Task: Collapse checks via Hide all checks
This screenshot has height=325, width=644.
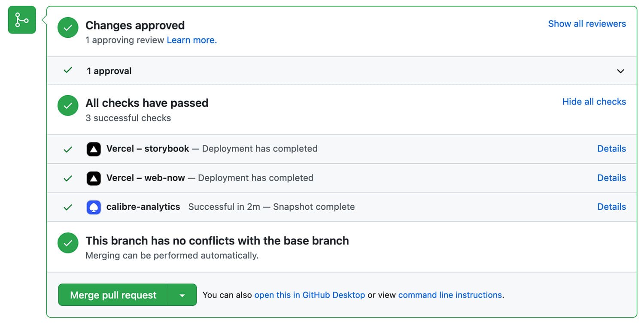Action: [x=594, y=102]
